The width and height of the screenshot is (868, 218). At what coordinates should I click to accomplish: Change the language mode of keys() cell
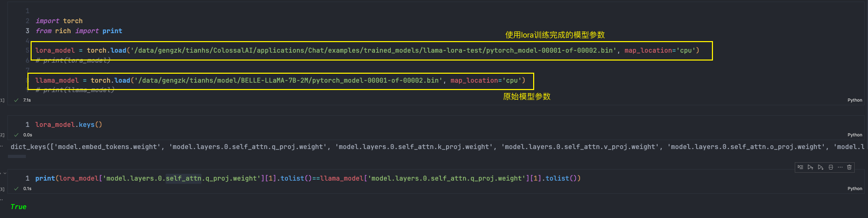[x=855, y=135]
